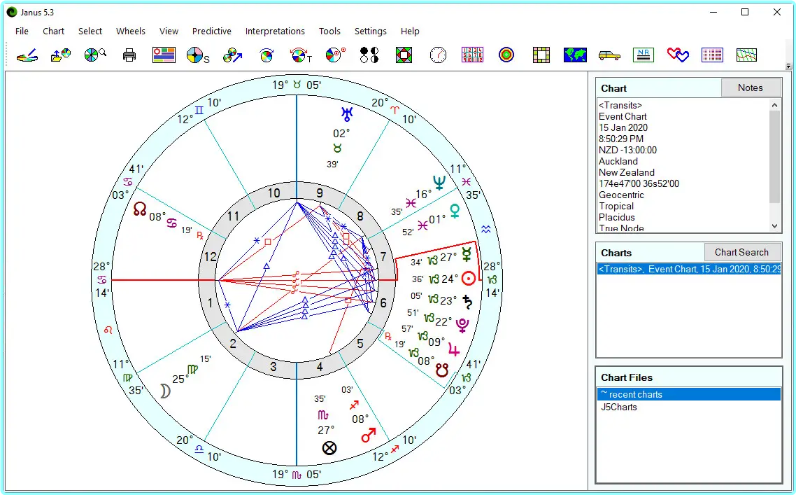Click the double hearts relationship icon
The height and width of the screenshot is (495, 796).
coord(678,54)
